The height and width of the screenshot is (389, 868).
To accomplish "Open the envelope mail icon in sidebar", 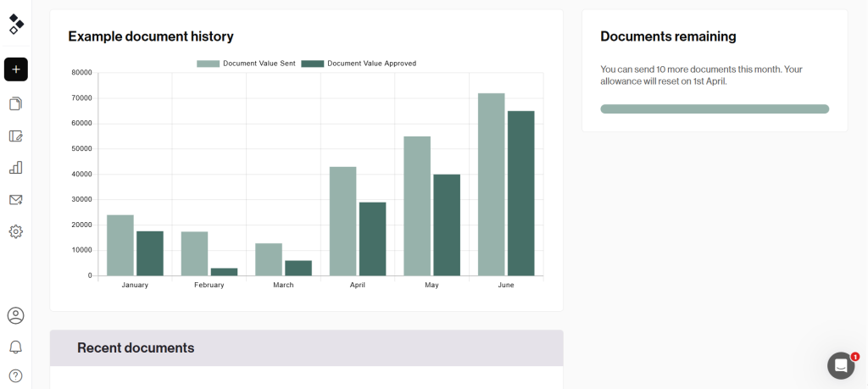I will [15, 200].
